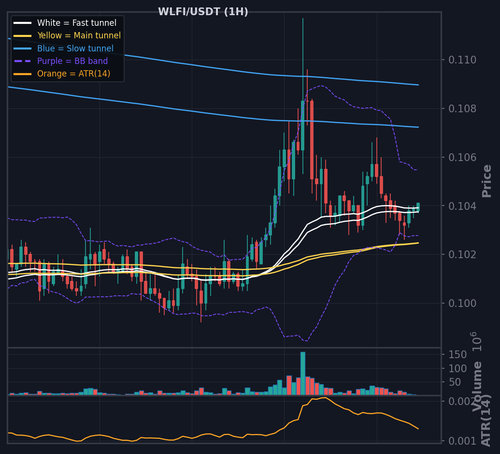Screen dimensions: 500x454
Task: Click the Price axis title
Action: click(487, 181)
